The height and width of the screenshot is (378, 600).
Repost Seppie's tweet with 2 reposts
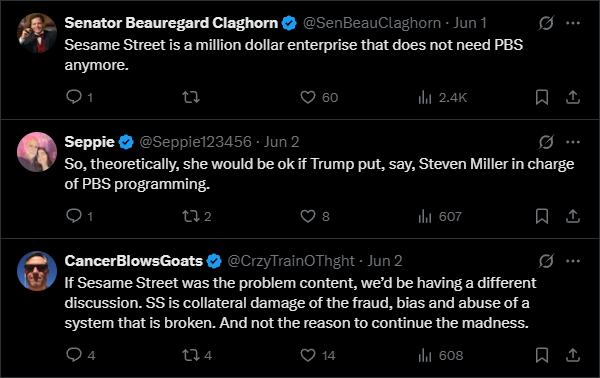pos(191,216)
